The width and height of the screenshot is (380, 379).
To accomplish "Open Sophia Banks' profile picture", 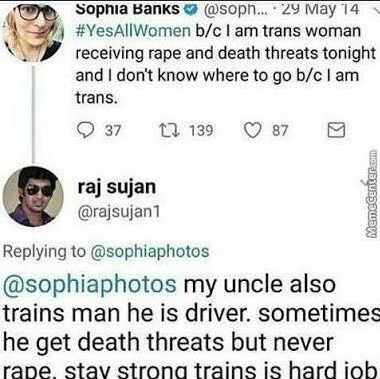I will 33,32.
